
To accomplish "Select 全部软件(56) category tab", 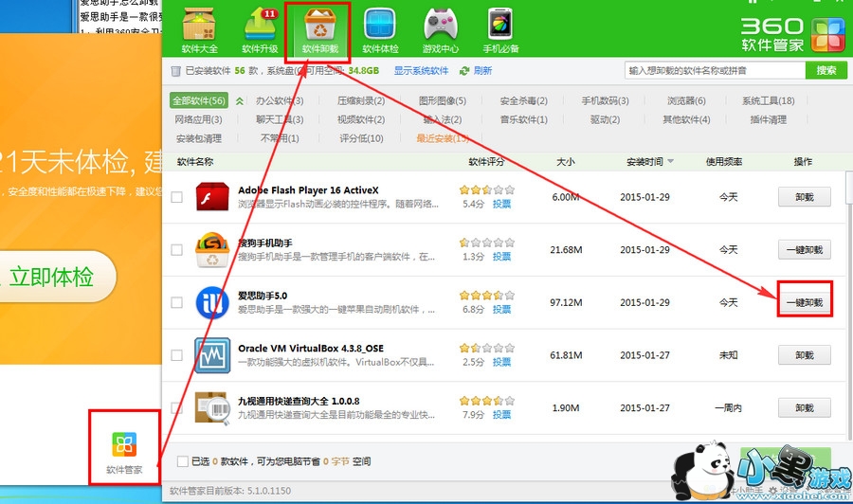I will (x=199, y=101).
